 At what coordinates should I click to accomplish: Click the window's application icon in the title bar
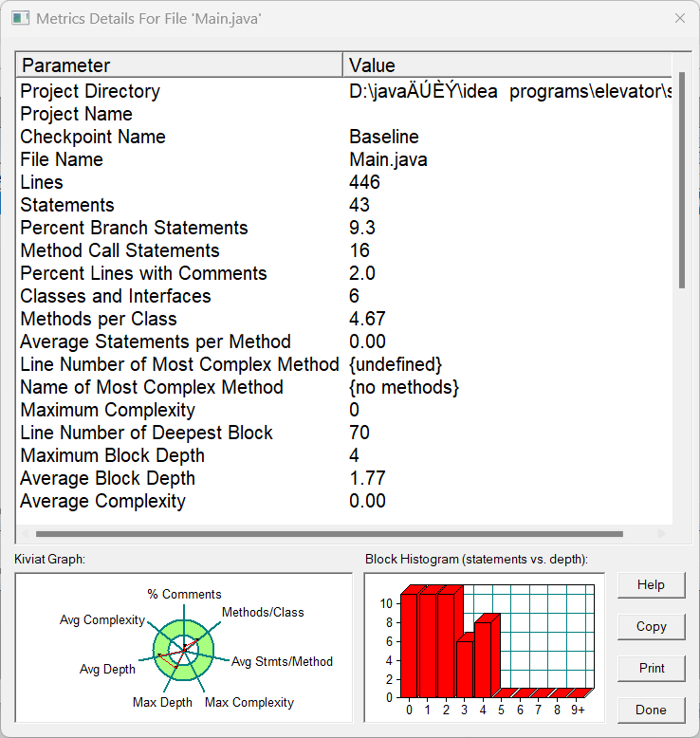[20, 19]
